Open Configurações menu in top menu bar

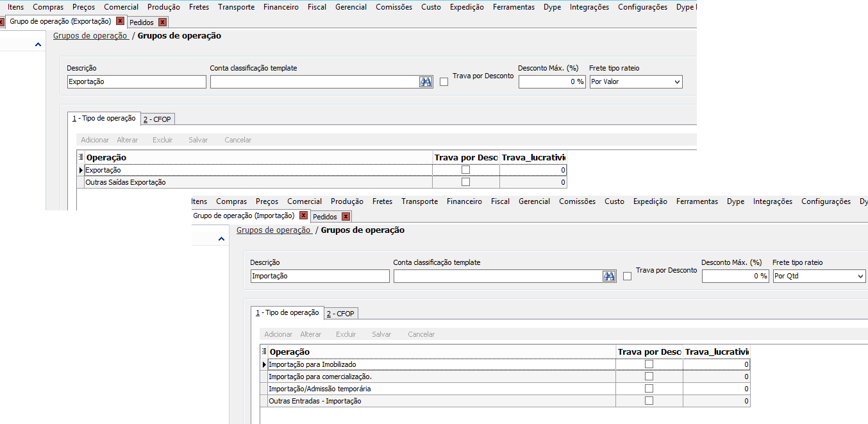[642, 7]
